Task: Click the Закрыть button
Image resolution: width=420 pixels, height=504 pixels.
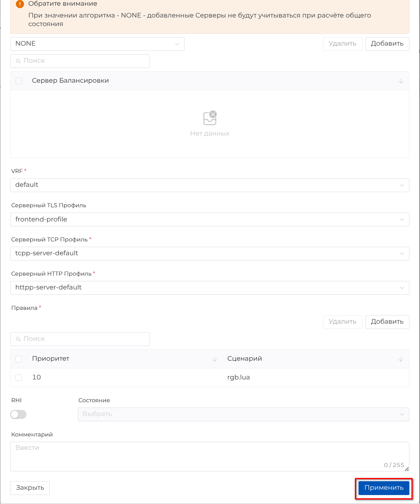Action: coord(30,488)
